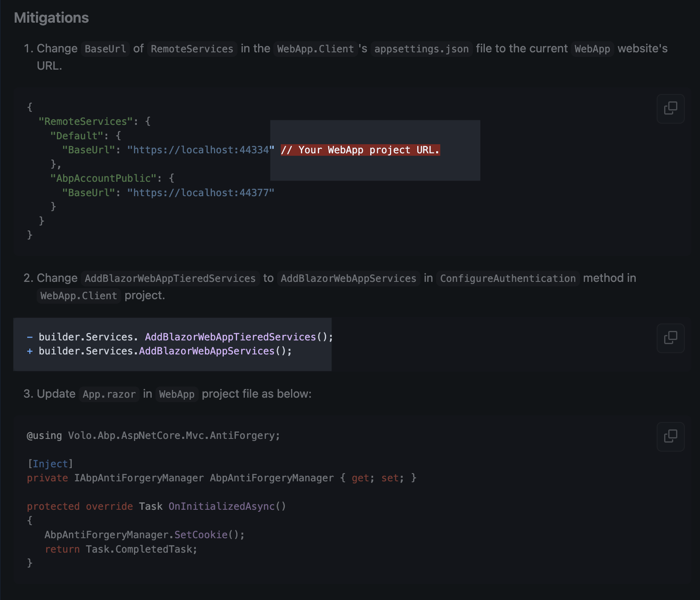Copy the builder.Services diff code block

[670, 338]
